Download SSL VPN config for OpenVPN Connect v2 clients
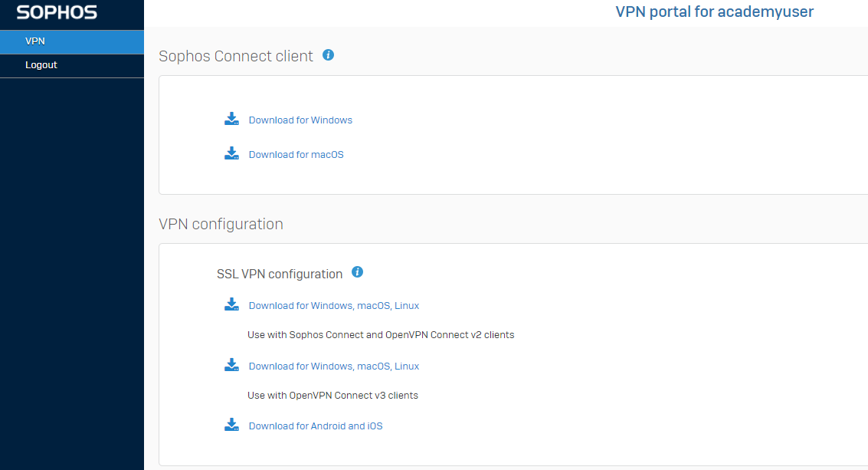Viewport: 868px width, 470px height. point(333,305)
